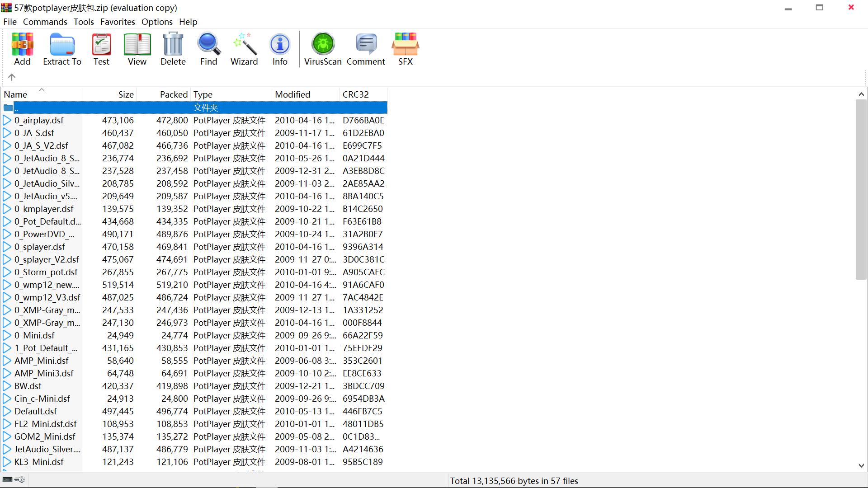This screenshot has height=488, width=868.
Task: Create an SFX archive
Action: click(x=405, y=49)
